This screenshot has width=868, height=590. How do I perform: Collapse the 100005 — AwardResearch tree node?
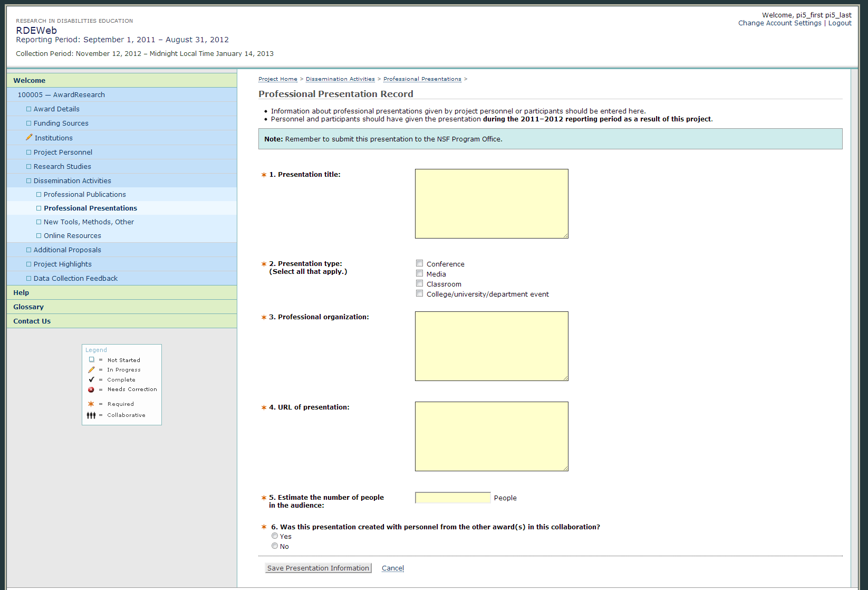61,95
